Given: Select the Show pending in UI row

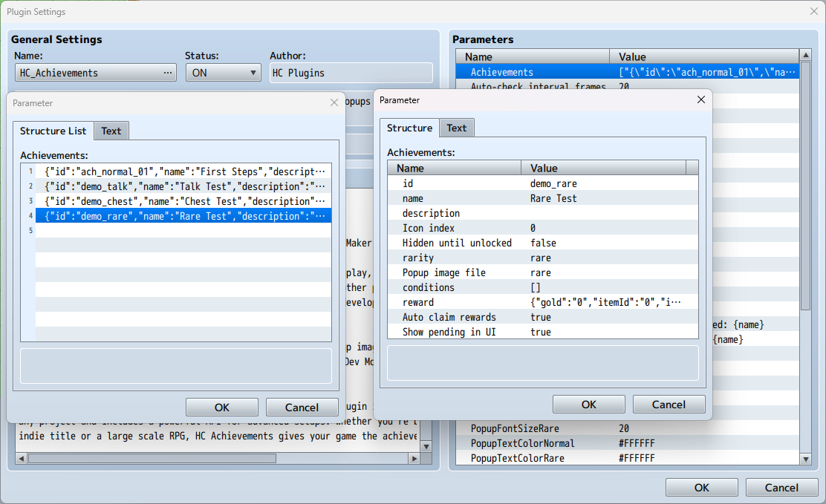Looking at the screenshot, I should point(542,332).
